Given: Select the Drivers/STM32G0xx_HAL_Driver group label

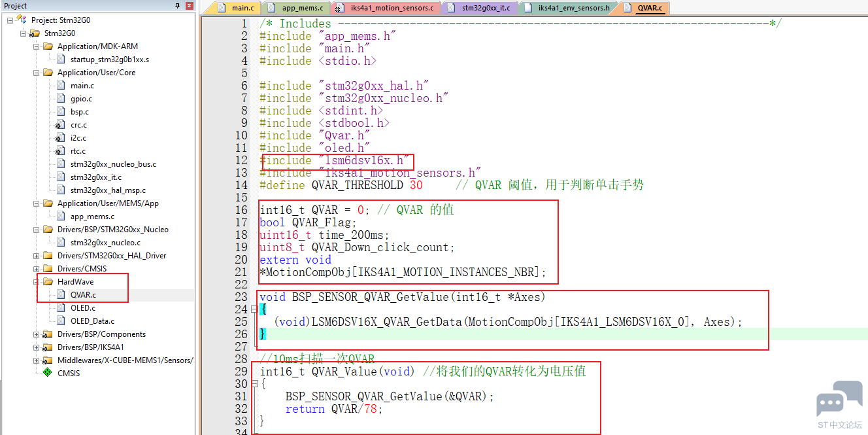Looking at the screenshot, I should click(112, 256).
